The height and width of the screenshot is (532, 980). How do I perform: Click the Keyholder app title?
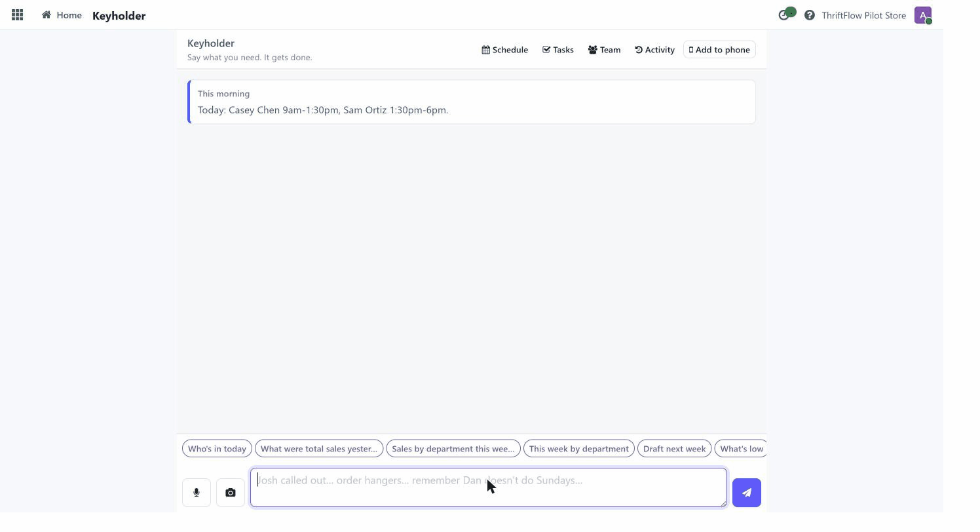point(119,16)
